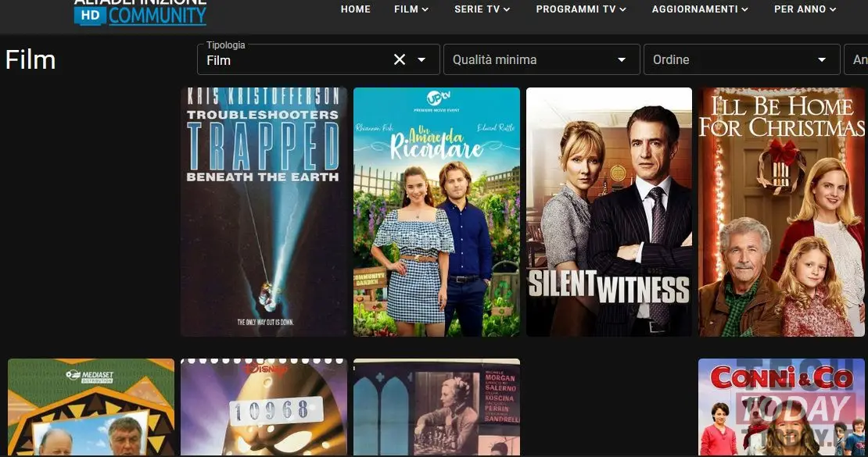868x457 pixels.
Task: Open the Un Amore da Ricordare poster
Action: (437, 212)
